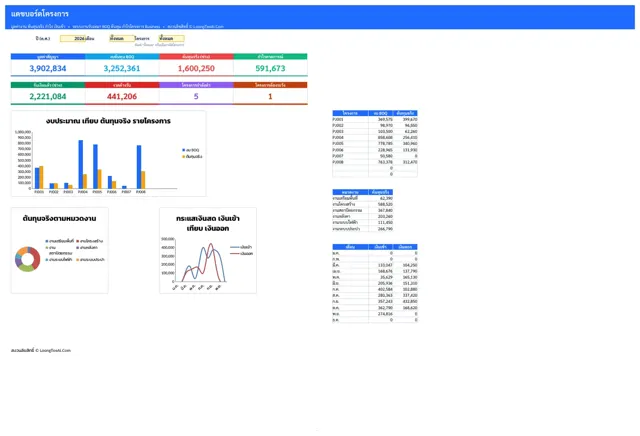Select the PJ005 row in the project table
The width and height of the screenshot is (640, 436).
coord(375,144)
